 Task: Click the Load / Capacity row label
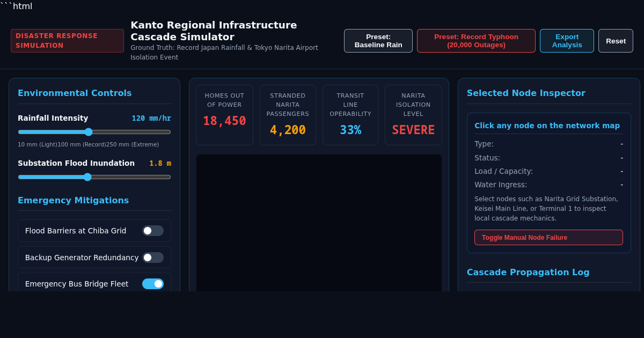click(x=503, y=171)
